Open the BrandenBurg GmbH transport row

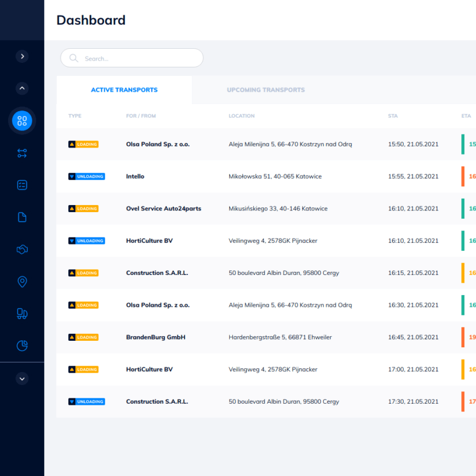coord(266,337)
